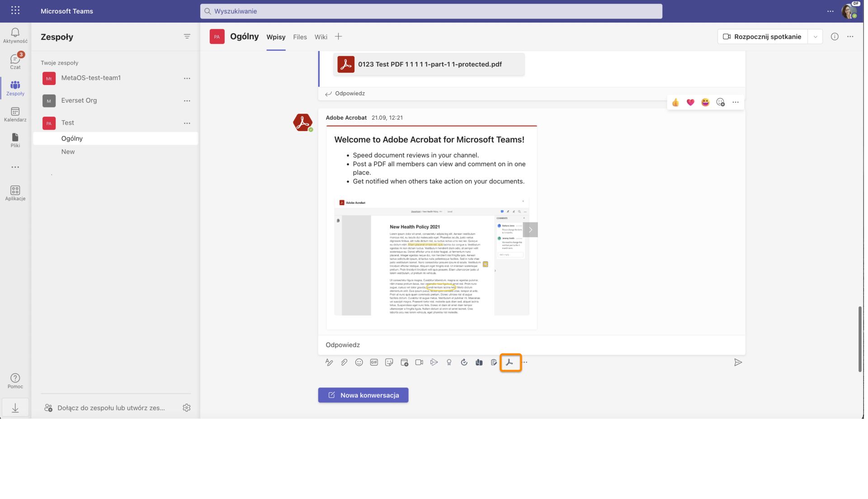
Task: Open channel more options menu
Action: (x=850, y=37)
